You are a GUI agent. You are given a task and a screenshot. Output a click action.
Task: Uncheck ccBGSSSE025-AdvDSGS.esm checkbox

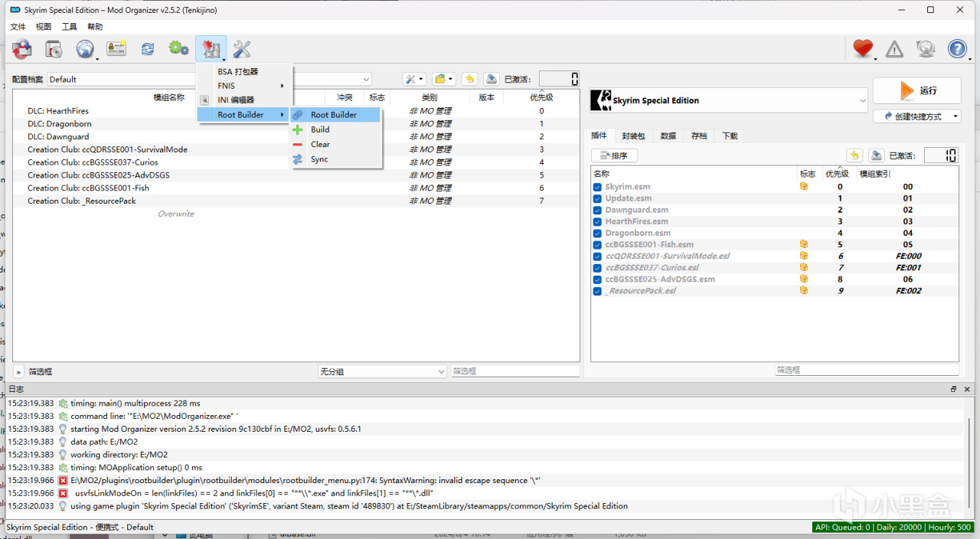tap(597, 279)
